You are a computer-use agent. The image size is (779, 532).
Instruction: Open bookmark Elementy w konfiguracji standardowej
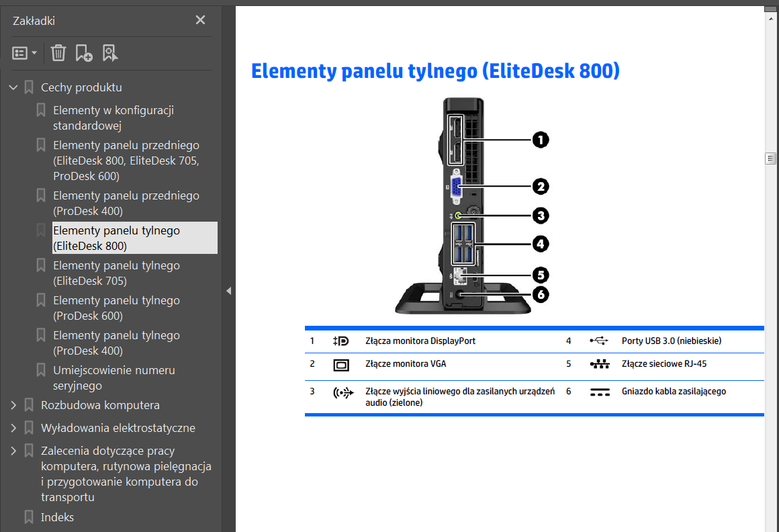113,118
